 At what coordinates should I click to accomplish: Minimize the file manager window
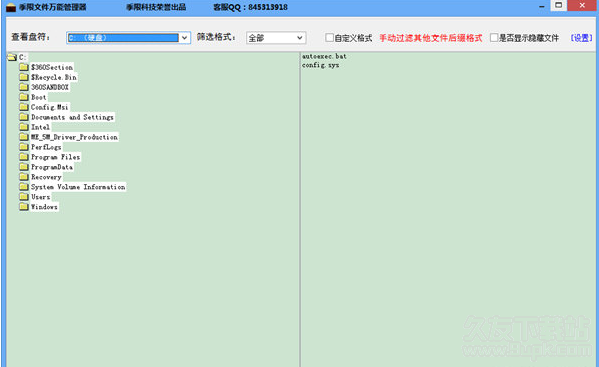coord(542,6)
